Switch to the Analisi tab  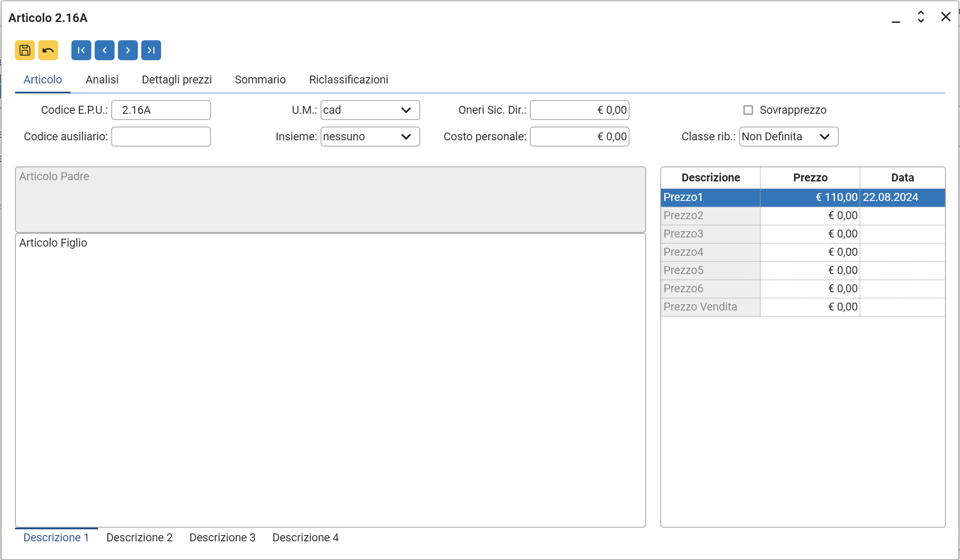pos(102,80)
